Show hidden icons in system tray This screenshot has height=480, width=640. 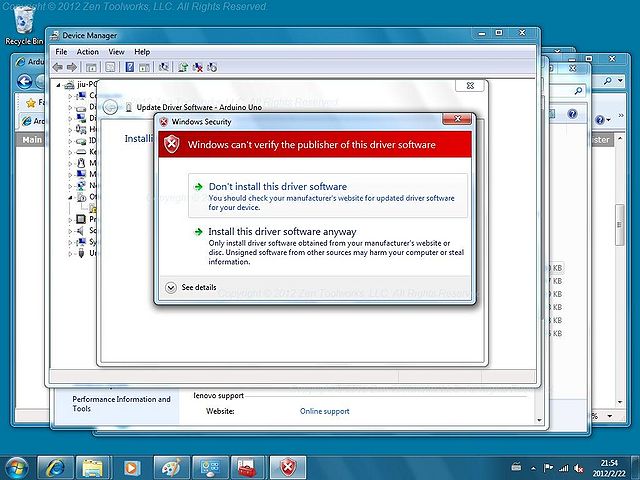533,468
